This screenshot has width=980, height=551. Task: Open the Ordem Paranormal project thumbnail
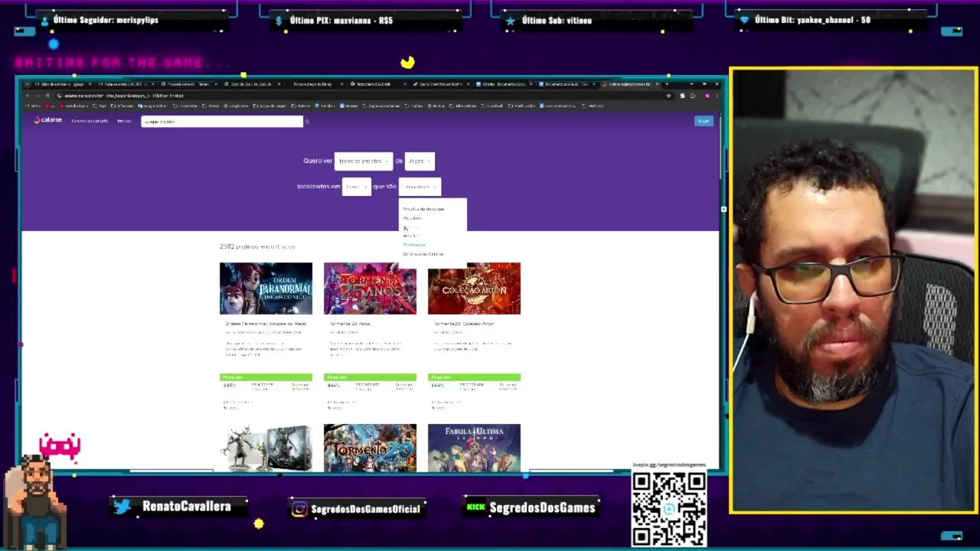click(x=266, y=289)
